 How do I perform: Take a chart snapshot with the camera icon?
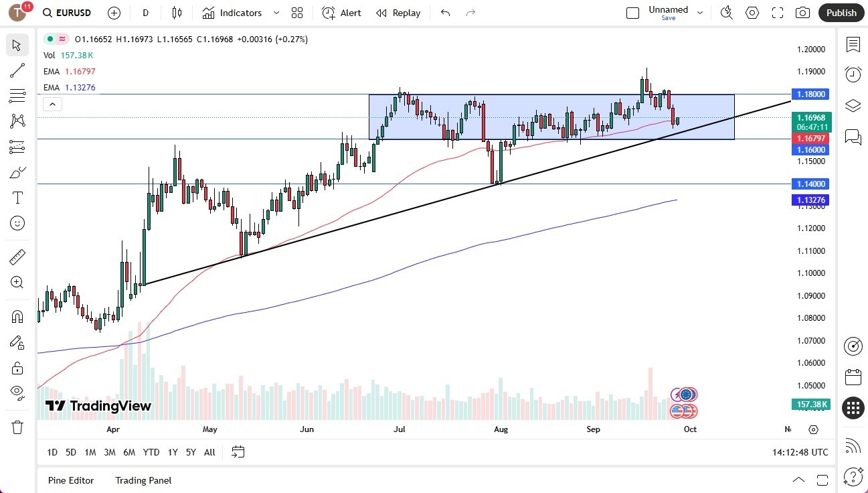point(802,13)
